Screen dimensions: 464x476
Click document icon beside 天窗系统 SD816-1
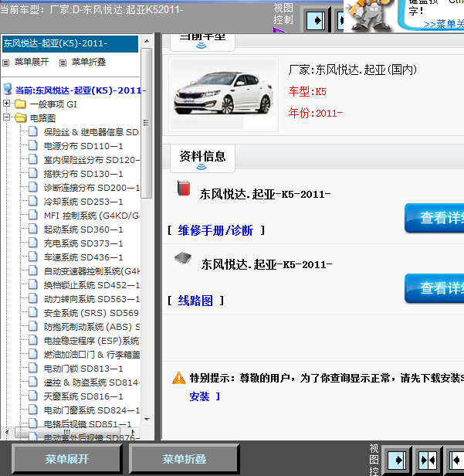(x=33, y=396)
